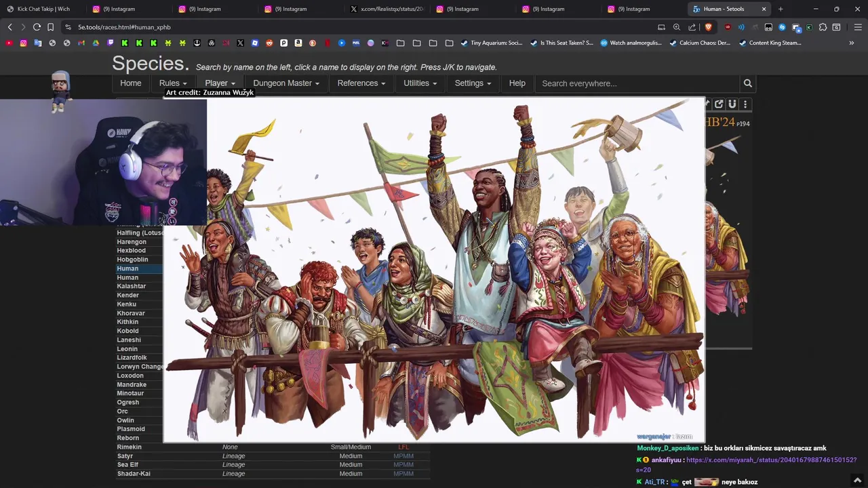This screenshot has width=868, height=488.
Task: Click the Instagram bookmark icon in bookmarks bar
Action: [23, 43]
